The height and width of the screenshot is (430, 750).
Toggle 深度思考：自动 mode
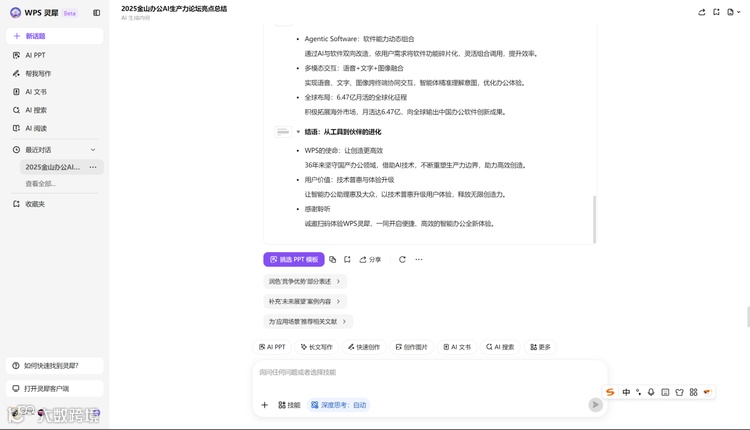click(x=338, y=405)
